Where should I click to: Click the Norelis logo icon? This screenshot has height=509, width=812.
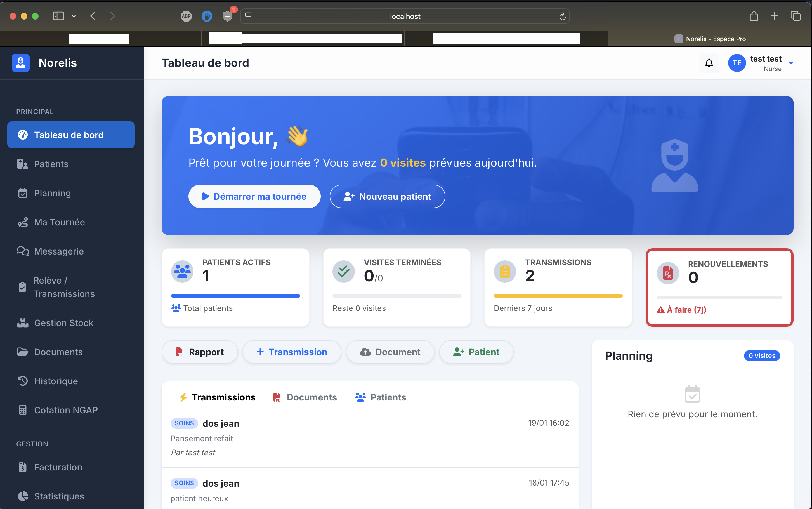click(x=20, y=63)
